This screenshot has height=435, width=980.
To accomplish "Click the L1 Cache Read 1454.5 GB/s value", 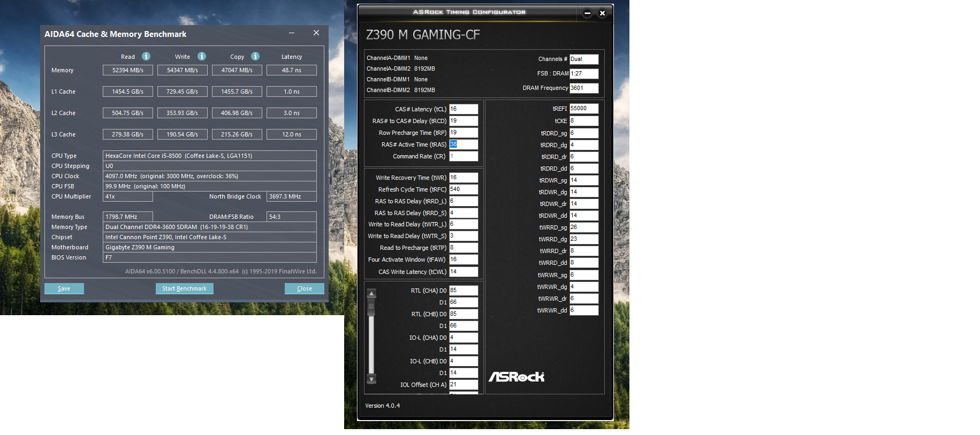I will tap(128, 91).
